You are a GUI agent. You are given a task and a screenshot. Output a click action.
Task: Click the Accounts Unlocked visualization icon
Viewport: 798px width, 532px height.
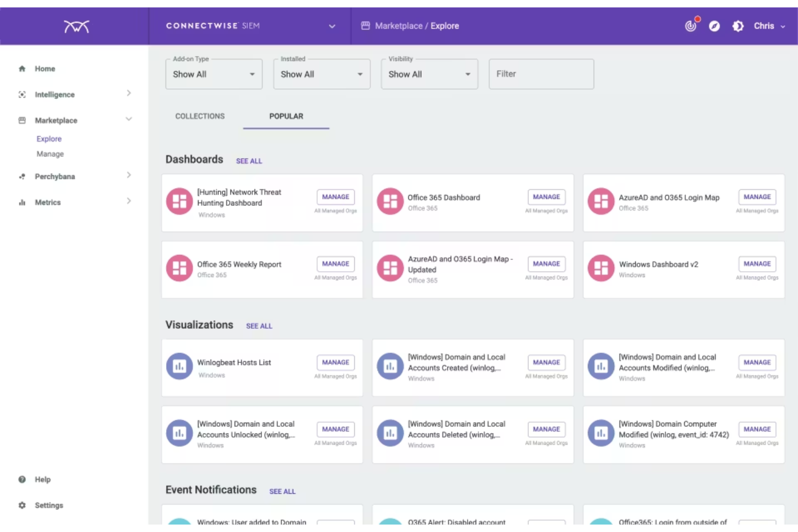coord(180,433)
